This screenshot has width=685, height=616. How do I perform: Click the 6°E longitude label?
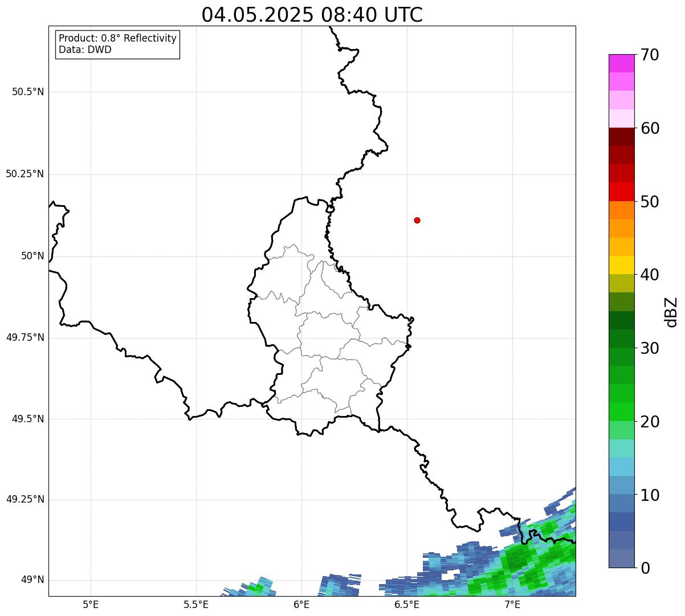(x=301, y=605)
